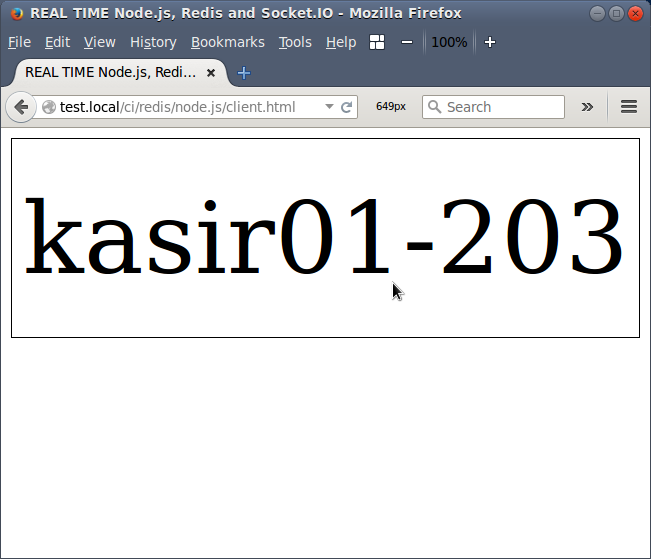Click the tab groups grid icon

point(377,42)
